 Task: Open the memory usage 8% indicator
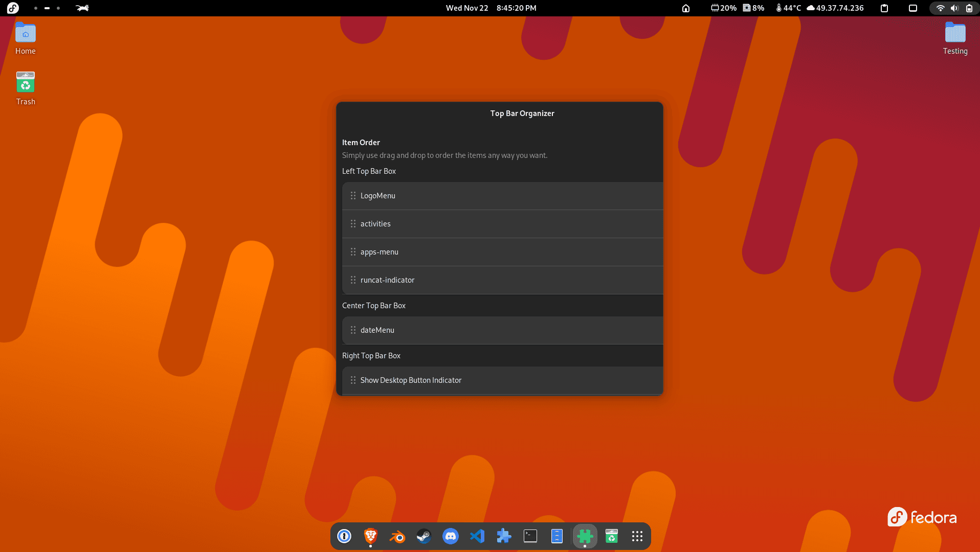pos(754,8)
